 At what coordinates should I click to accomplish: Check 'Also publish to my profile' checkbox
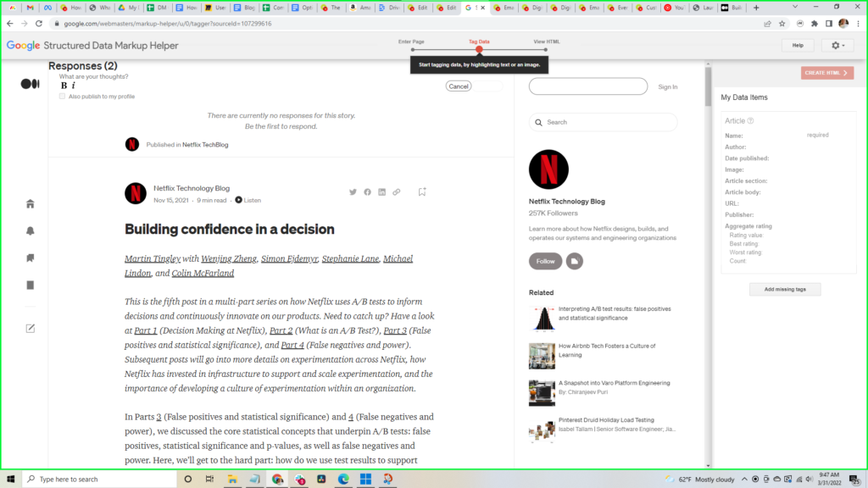[62, 97]
